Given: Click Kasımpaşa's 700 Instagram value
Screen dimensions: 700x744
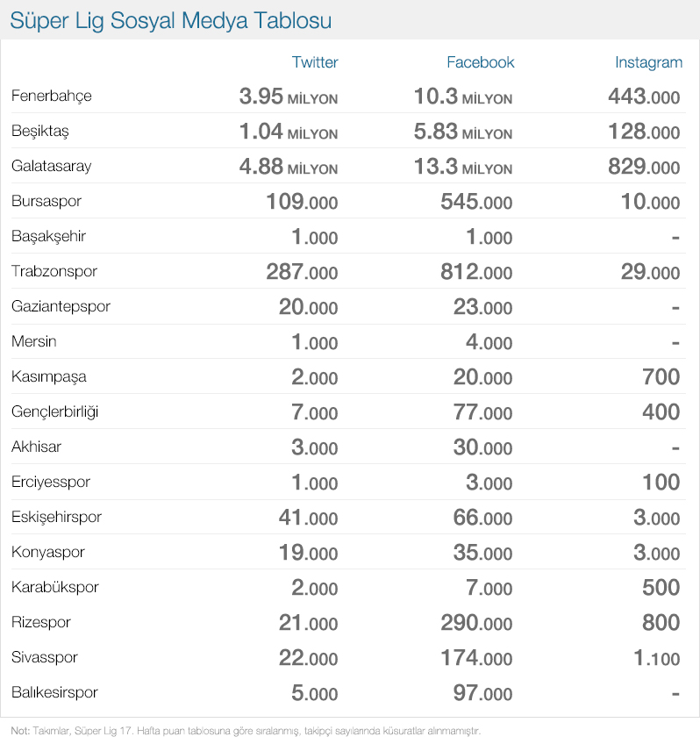Looking at the screenshot, I should tap(661, 377).
